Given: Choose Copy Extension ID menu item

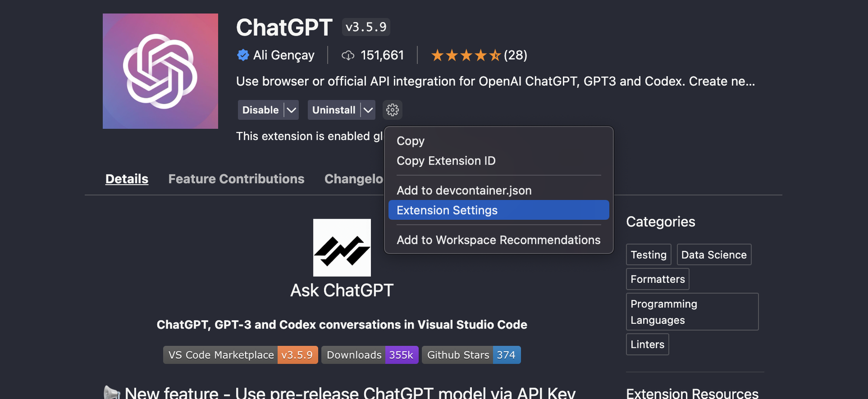Looking at the screenshot, I should 446,161.
